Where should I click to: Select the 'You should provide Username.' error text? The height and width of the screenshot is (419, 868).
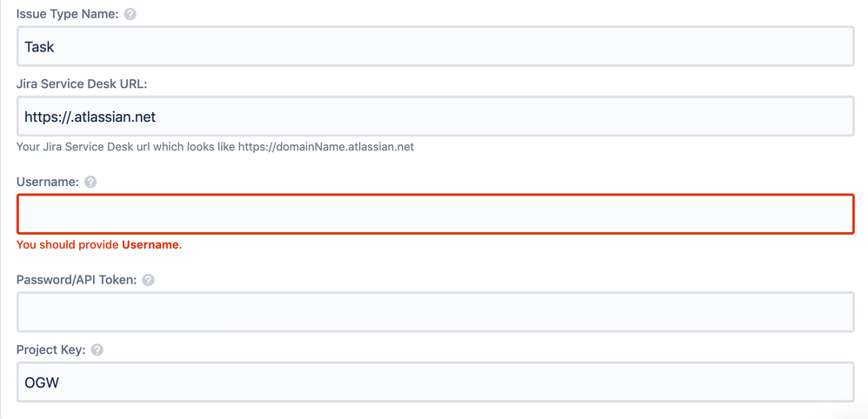click(99, 244)
